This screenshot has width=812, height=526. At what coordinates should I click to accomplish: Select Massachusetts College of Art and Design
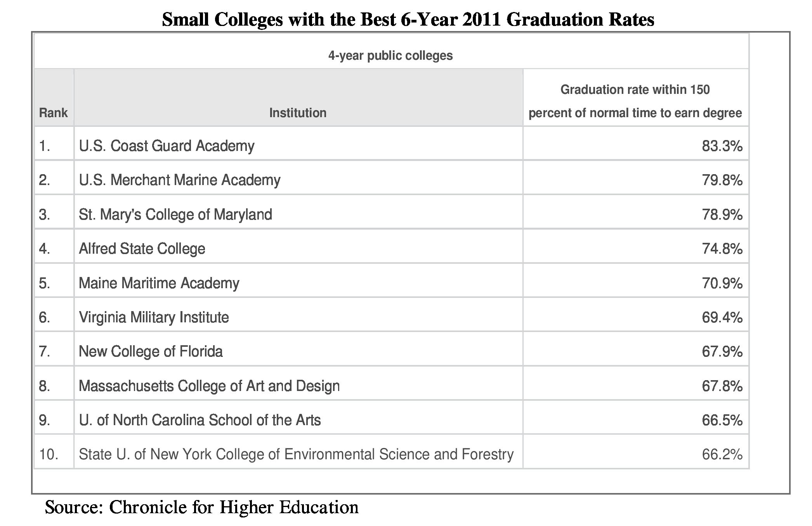click(x=209, y=386)
